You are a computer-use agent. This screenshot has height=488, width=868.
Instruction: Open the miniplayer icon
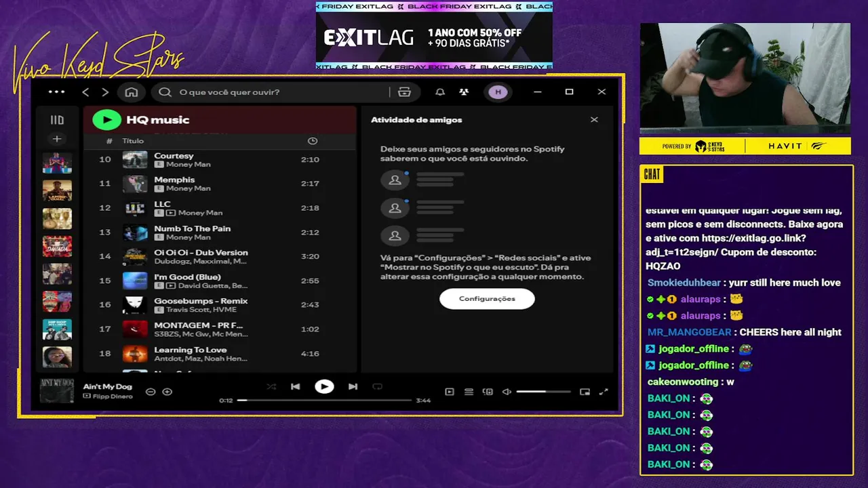coord(585,392)
